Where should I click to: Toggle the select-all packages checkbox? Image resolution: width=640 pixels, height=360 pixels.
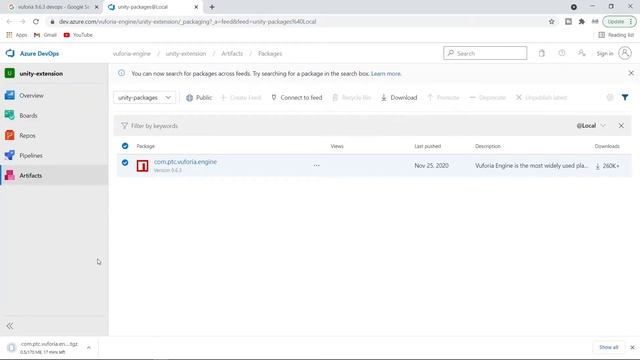(x=125, y=146)
